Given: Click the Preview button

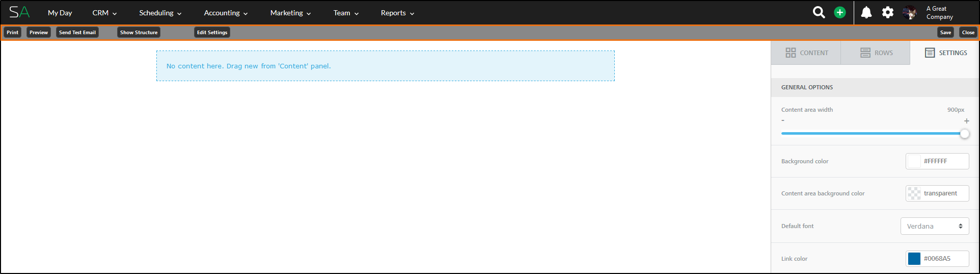Looking at the screenshot, I should pos(39,32).
